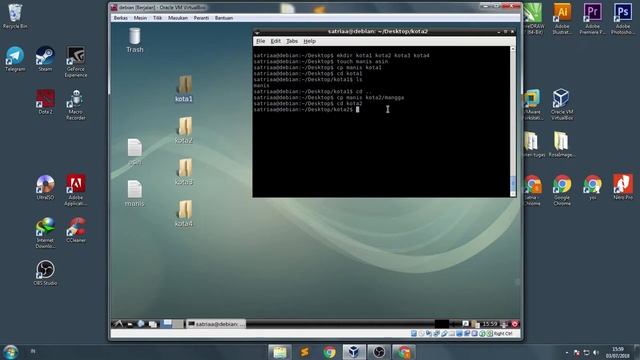Switch to second workspace in pager

178,324
